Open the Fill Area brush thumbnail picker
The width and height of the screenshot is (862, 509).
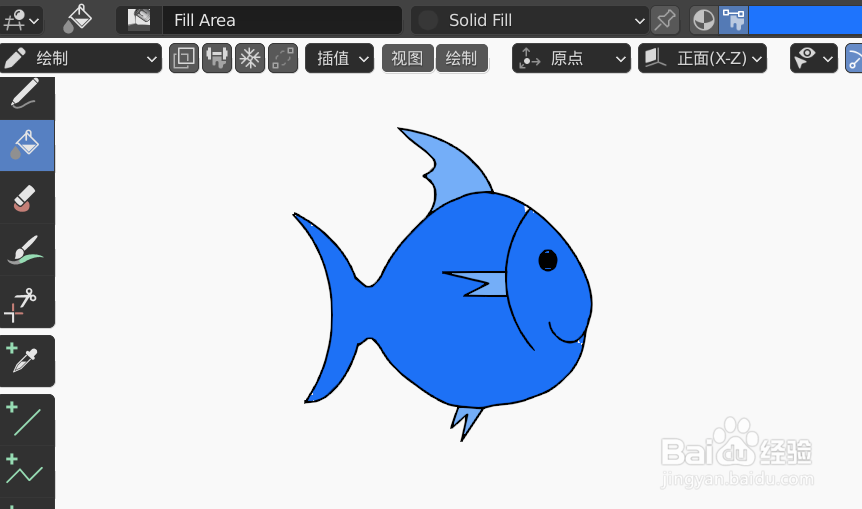coord(139,20)
